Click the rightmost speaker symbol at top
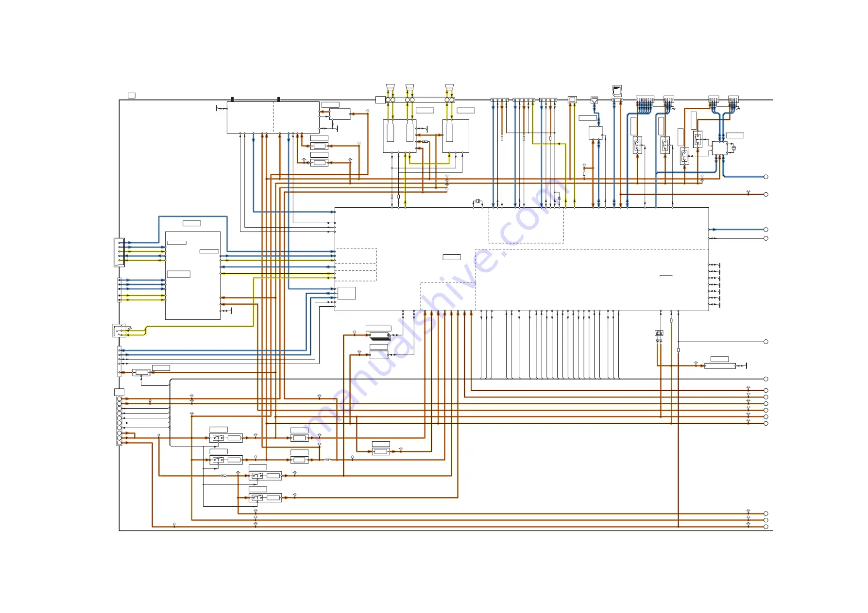Screen dimensions: 868x613 (x=449, y=87)
